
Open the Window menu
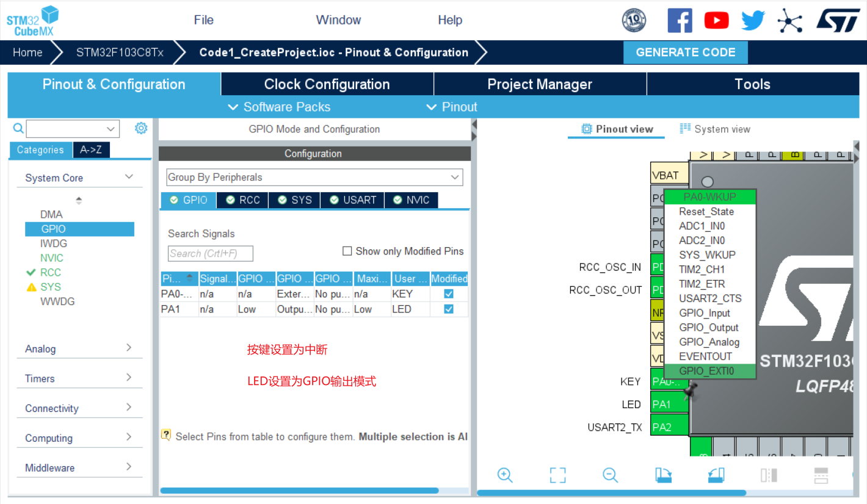click(338, 20)
